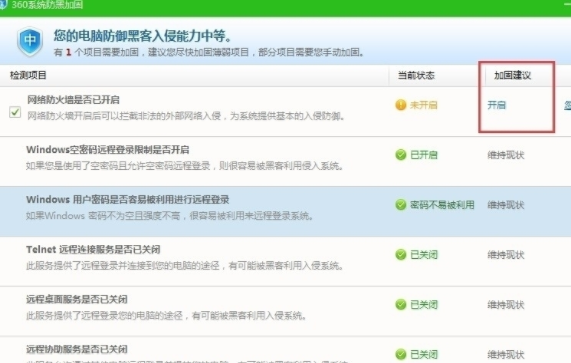
Task: Click green check icon for Windows空密码远程登录限制
Action: point(401,155)
